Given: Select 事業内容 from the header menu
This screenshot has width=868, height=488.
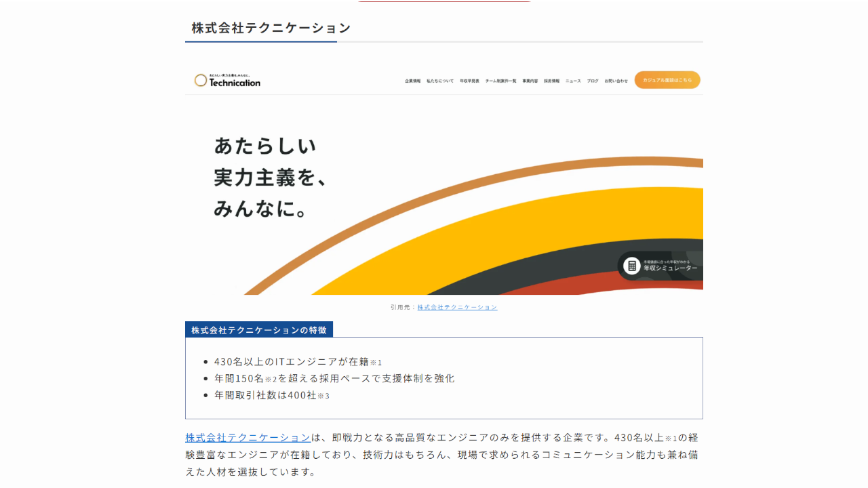Looking at the screenshot, I should click(530, 80).
